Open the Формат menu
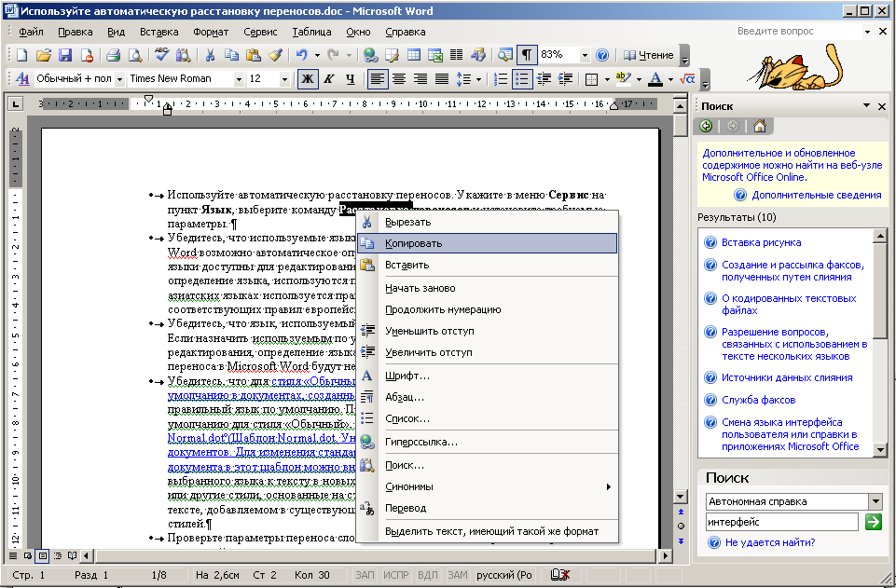The height and width of the screenshot is (588, 896). coord(211,32)
